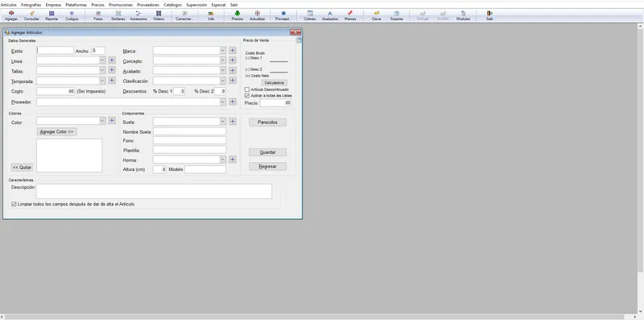The height and width of the screenshot is (320, 644).
Task: Add a new Proveedor with plus button
Action: tap(233, 102)
